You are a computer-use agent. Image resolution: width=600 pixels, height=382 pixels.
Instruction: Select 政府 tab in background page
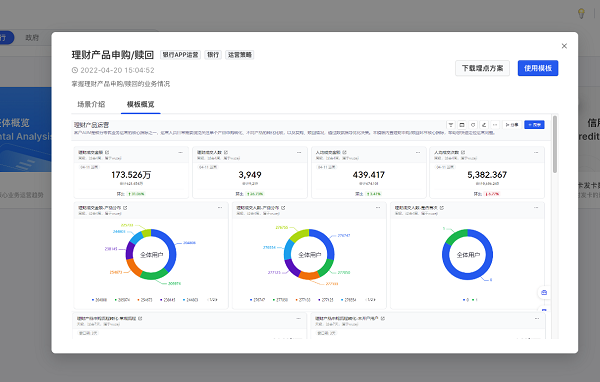32,38
